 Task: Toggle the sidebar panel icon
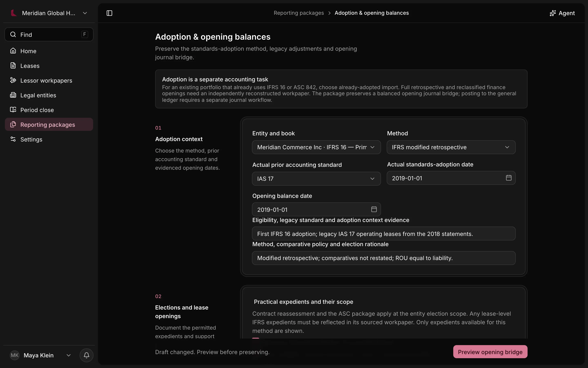coord(109,13)
